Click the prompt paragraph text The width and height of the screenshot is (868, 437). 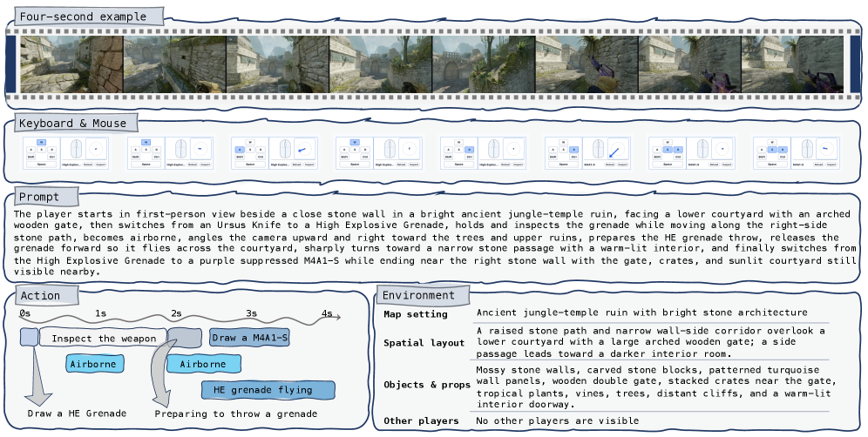click(x=435, y=242)
